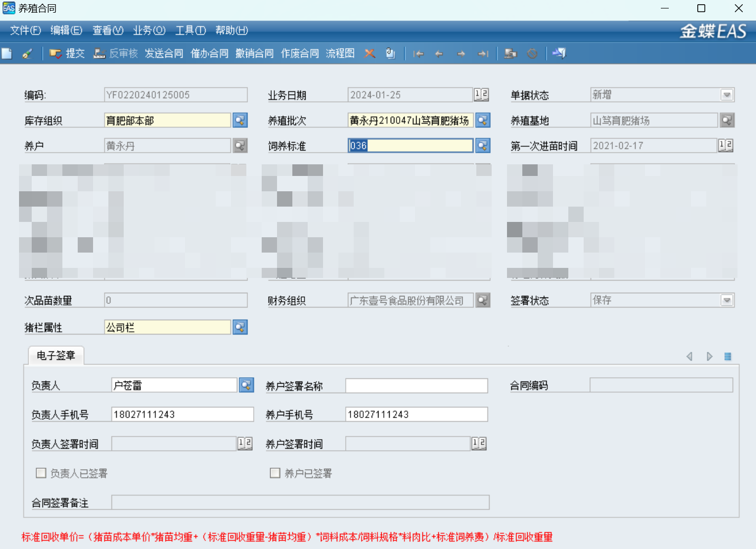This screenshot has height=549, width=756.
Task: Click search icon beside 饲养标准 field
Action: point(483,146)
